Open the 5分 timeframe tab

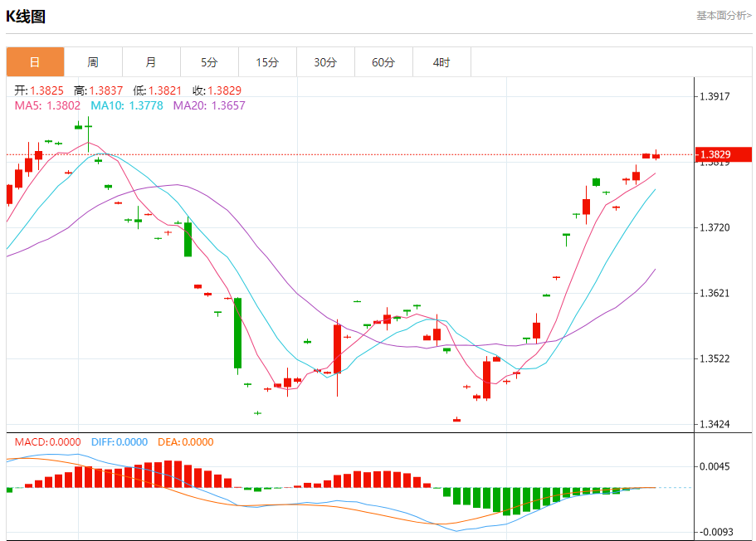[209, 62]
